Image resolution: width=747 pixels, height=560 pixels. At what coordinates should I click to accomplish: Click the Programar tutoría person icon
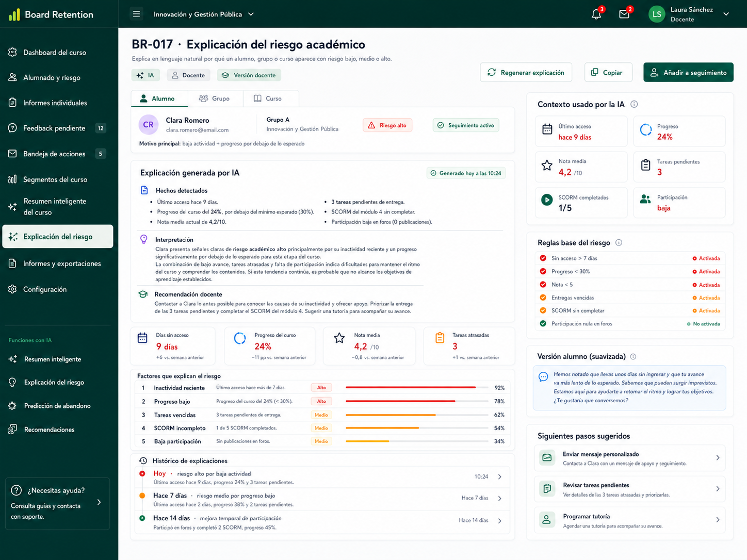tap(547, 519)
